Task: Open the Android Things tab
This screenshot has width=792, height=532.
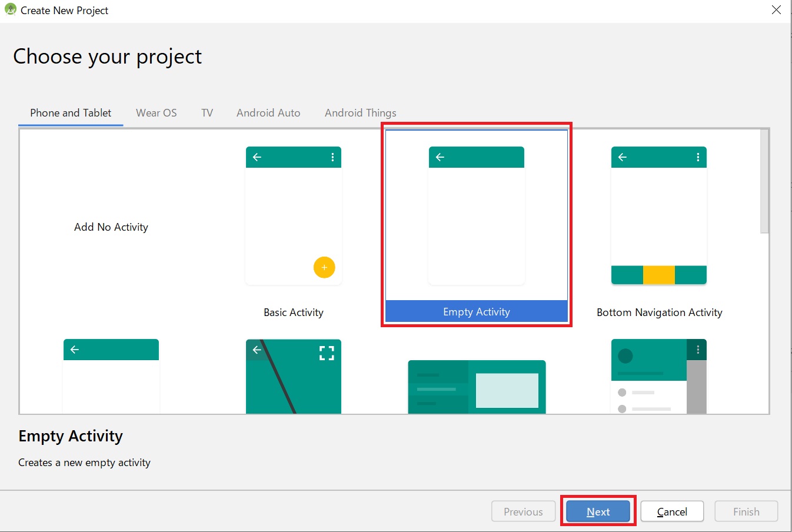Action: point(360,113)
